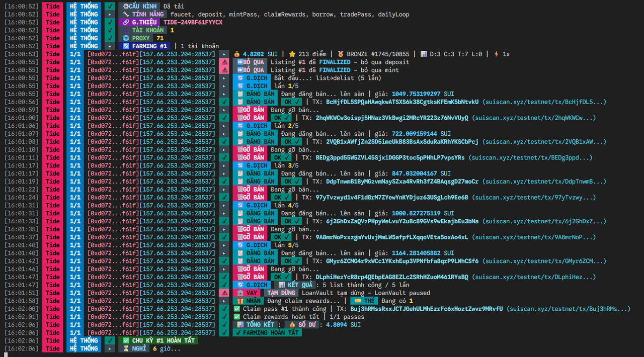This screenshot has width=644, height=357.
Task: Select referral code TIDE-249BF61FYYCX
Action: [x=193, y=22]
